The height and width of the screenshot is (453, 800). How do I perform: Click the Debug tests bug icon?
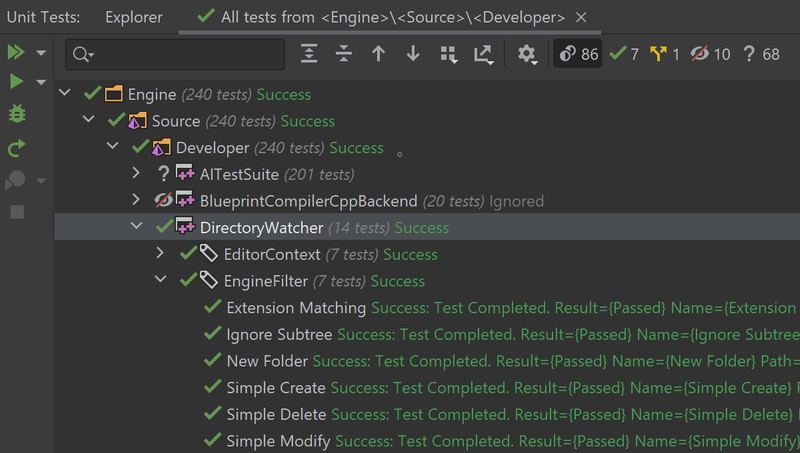point(16,114)
